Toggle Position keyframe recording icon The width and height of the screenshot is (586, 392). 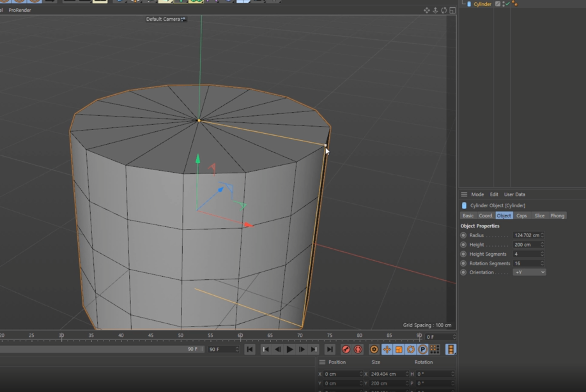pos(387,350)
